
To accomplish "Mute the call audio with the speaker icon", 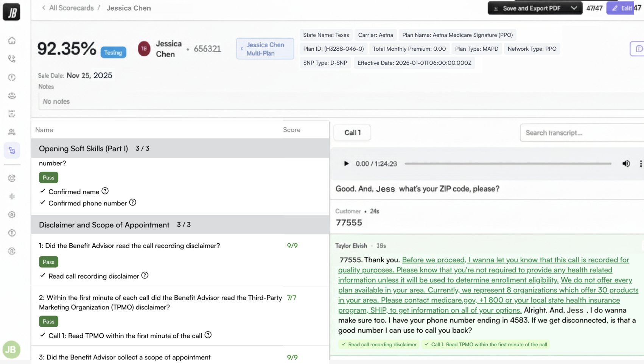I will pos(626,163).
